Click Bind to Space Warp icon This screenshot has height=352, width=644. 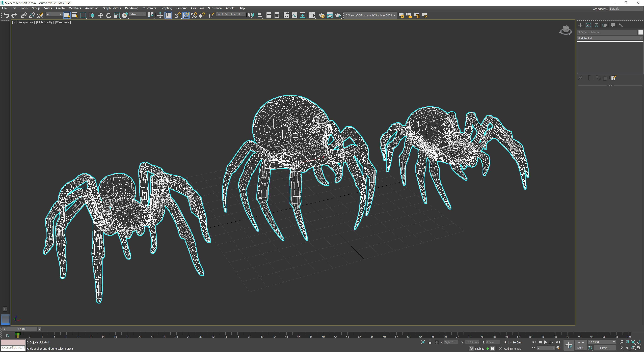coord(40,15)
